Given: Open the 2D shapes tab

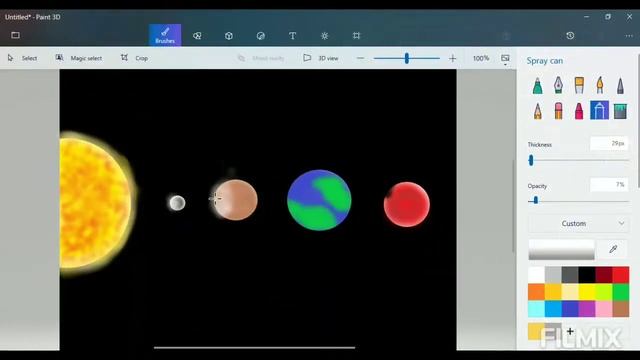Looking at the screenshot, I should (x=197, y=36).
